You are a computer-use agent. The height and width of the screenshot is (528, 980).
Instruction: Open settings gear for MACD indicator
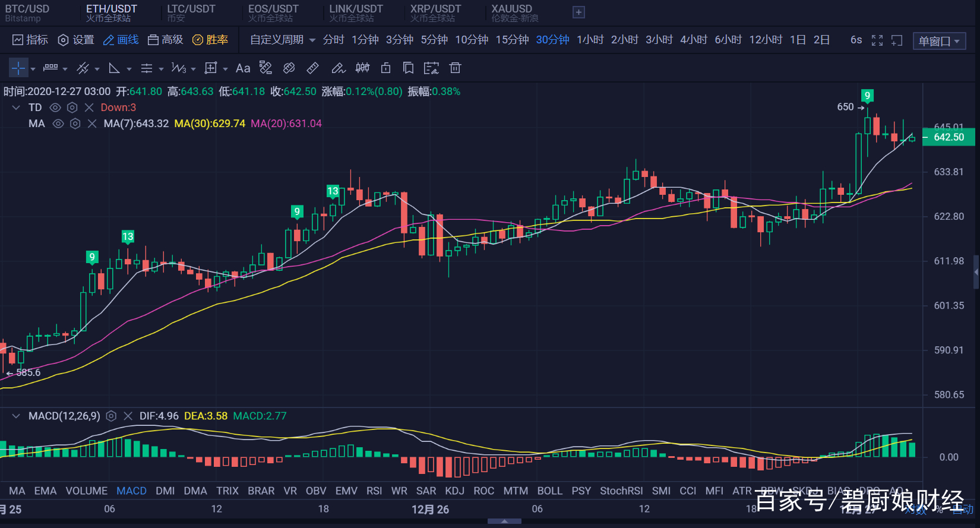pyautogui.click(x=111, y=416)
